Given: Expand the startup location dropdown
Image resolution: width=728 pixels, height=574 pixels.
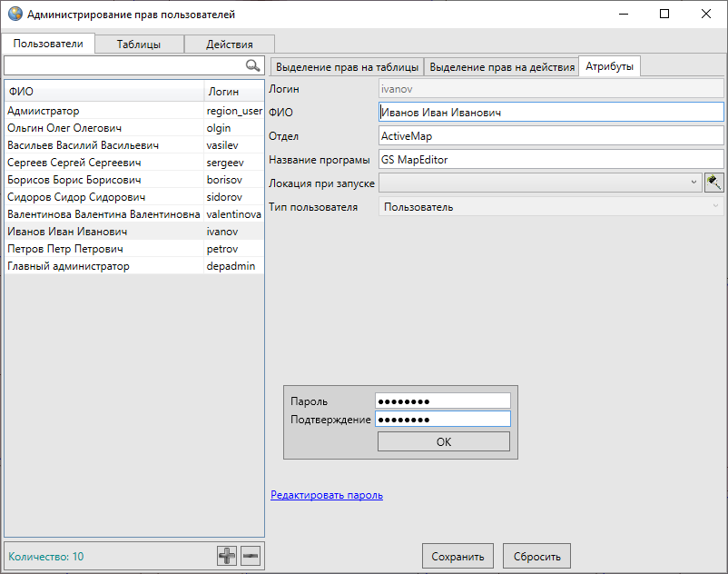Looking at the screenshot, I should point(694,183).
